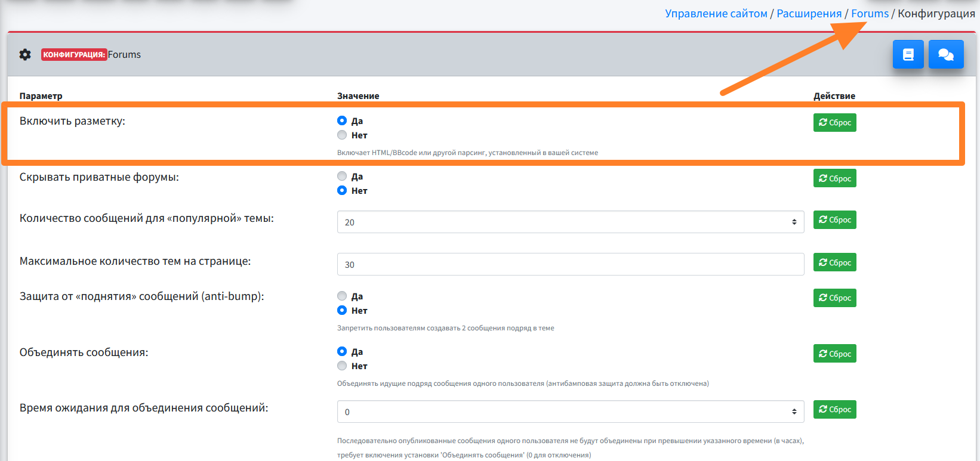The image size is (980, 461).
Task: Open the popular topic message count dropdown
Action: coord(570,222)
